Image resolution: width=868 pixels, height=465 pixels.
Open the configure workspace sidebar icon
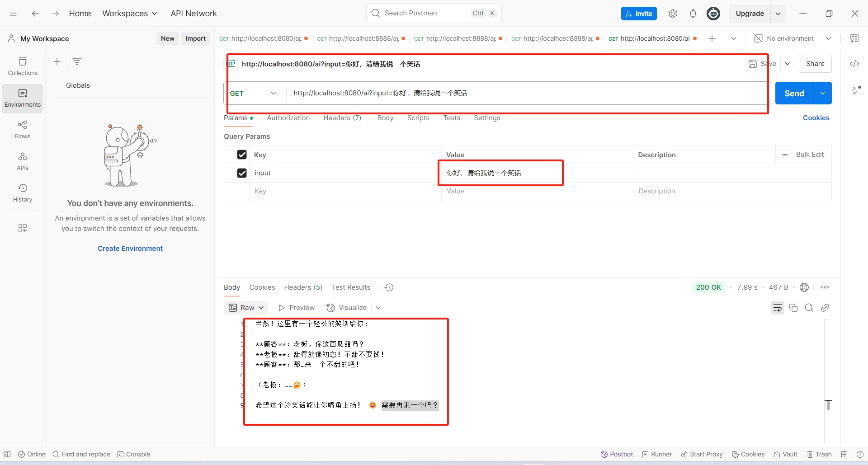click(x=23, y=228)
